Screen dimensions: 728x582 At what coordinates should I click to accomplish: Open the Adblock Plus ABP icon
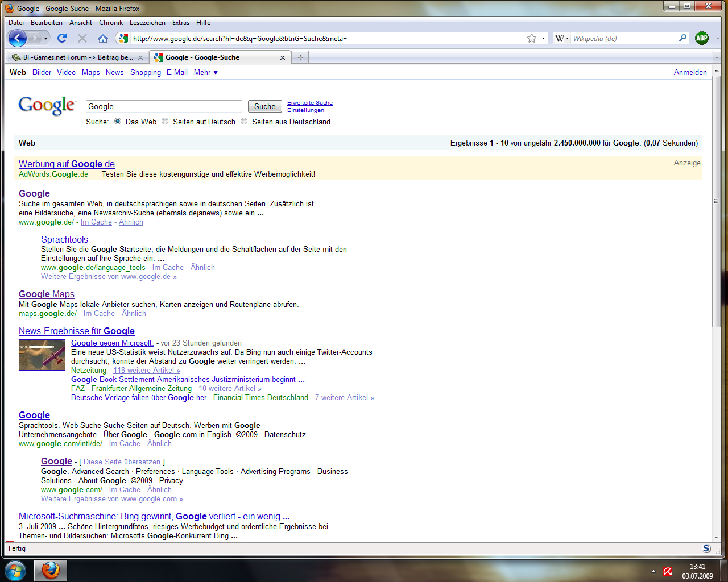point(702,38)
